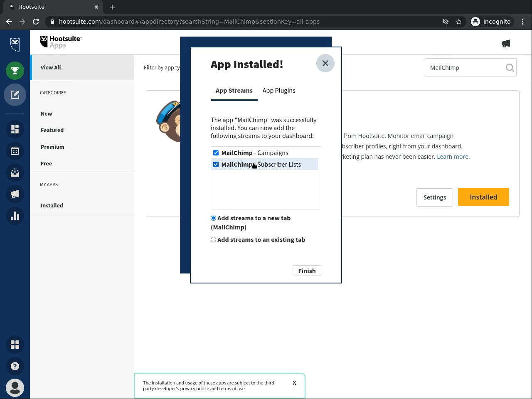Click the Hootsuite Apps logo
The height and width of the screenshot is (399, 532).
[x=61, y=42]
